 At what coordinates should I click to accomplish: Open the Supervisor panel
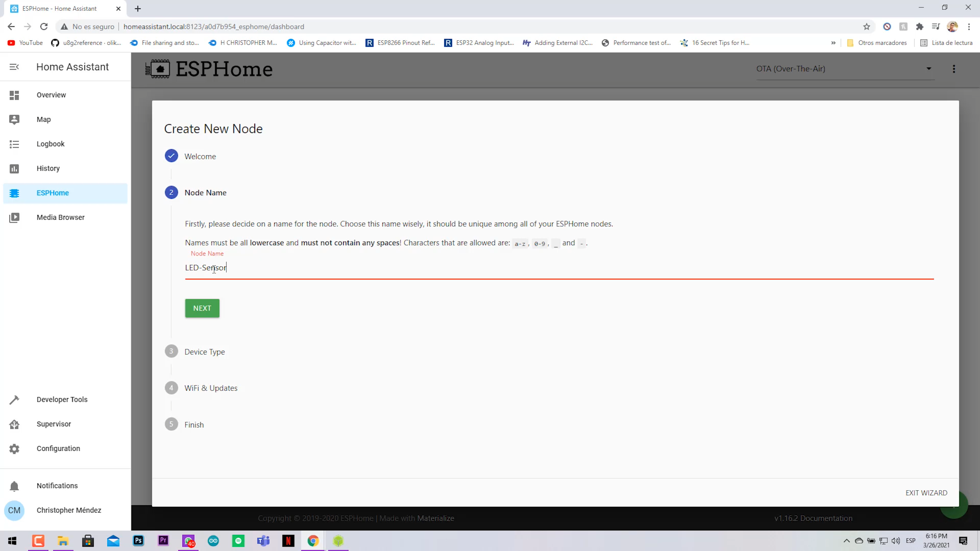pyautogui.click(x=53, y=424)
